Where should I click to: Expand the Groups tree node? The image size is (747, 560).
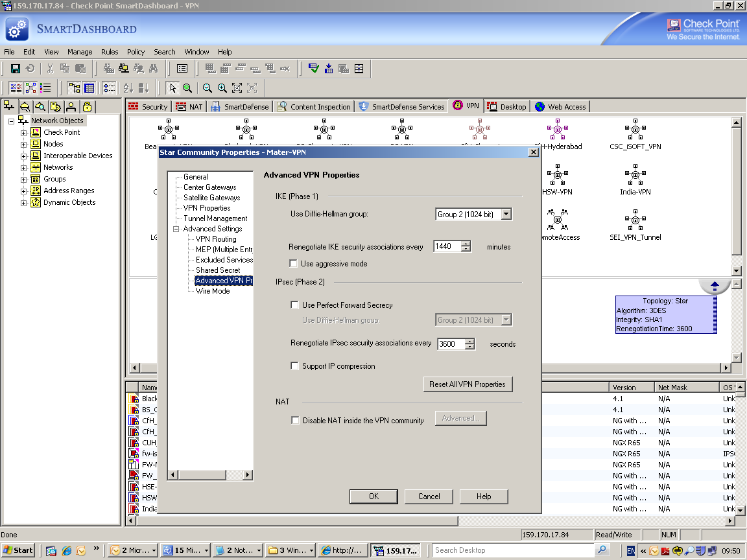23,180
